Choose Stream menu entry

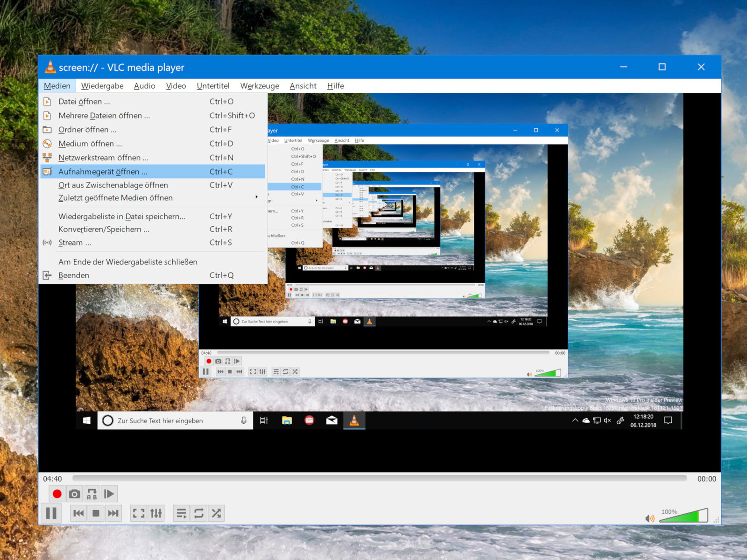coord(153,242)
